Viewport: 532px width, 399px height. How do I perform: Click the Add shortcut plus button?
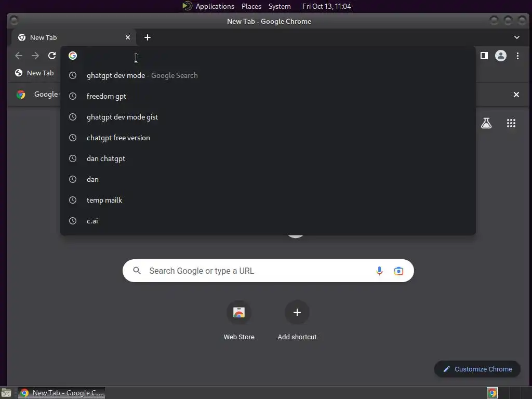coord(297,312)
